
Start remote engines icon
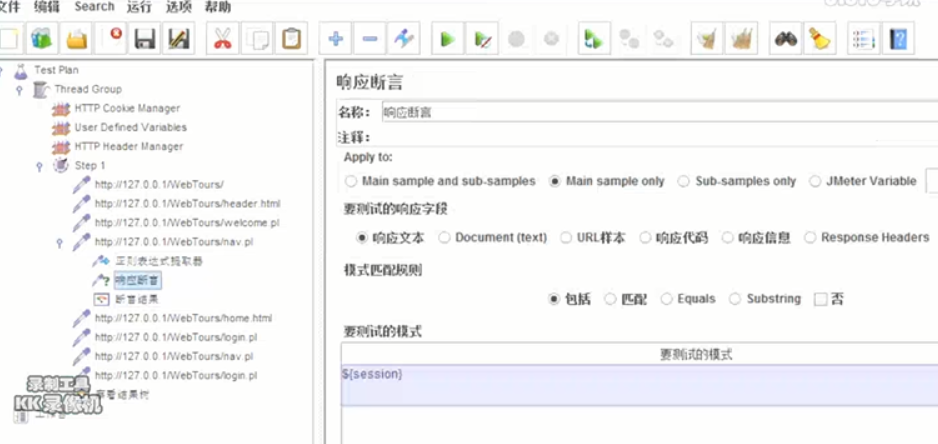594,39
